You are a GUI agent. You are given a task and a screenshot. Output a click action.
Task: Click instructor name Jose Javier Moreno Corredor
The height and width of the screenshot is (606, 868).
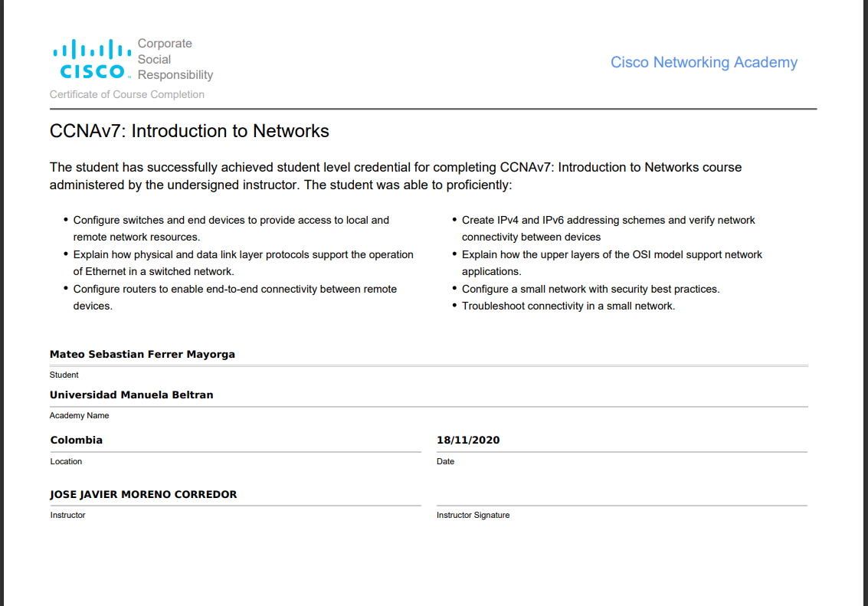(143, 495)
